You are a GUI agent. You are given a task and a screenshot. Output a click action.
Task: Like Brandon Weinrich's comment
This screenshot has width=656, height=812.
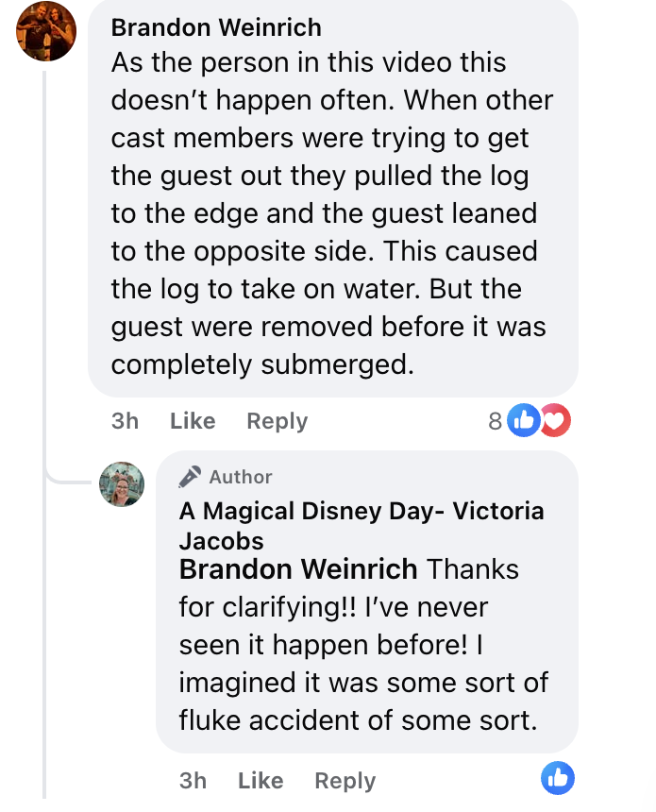pos(193,421)
